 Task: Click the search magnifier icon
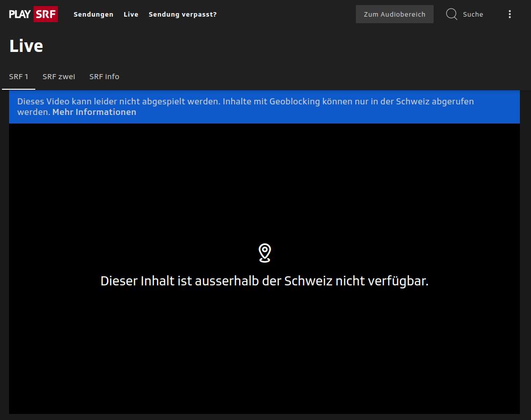tap(451, 14)
